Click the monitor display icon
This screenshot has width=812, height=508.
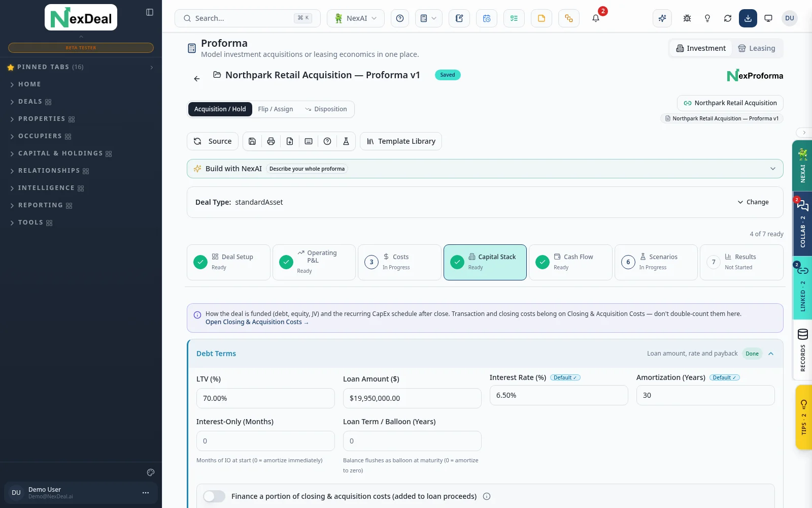(768, 18)
